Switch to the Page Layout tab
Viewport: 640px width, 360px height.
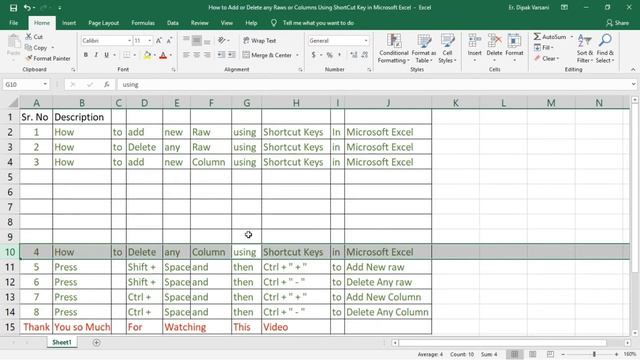[x=104, y=23]
